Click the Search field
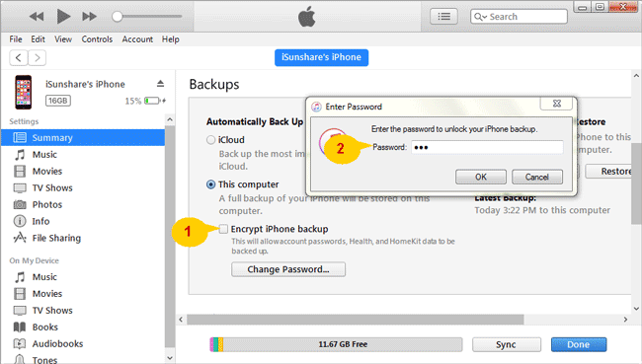Screen dimensions: 642x364 click(519, 17)
